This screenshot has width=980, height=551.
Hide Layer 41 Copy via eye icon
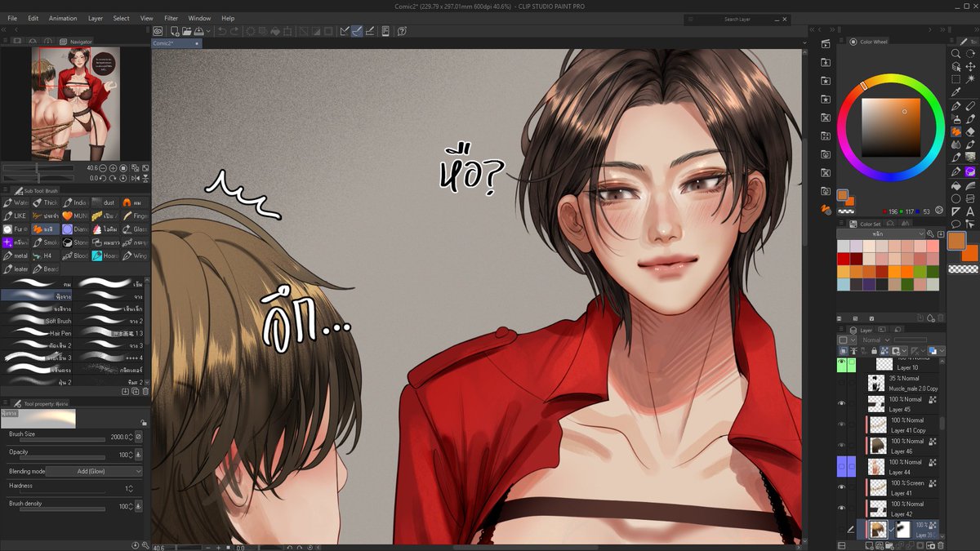tap(842, 424)
